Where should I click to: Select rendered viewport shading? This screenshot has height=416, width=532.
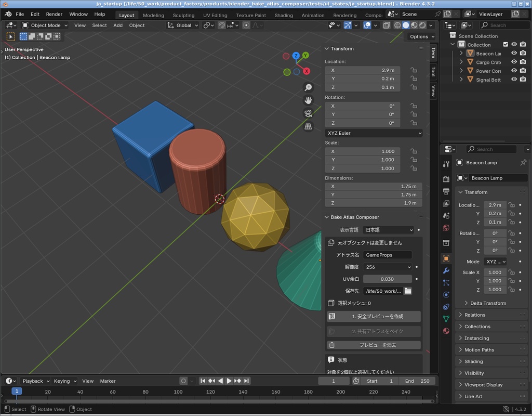pos(422,25)
